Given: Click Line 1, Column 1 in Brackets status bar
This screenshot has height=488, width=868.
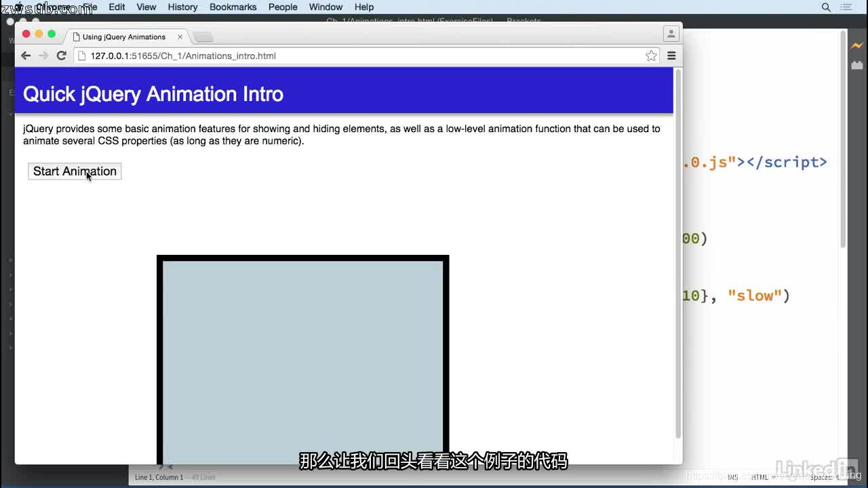Looking at the screenshot, I should [159, 477].
